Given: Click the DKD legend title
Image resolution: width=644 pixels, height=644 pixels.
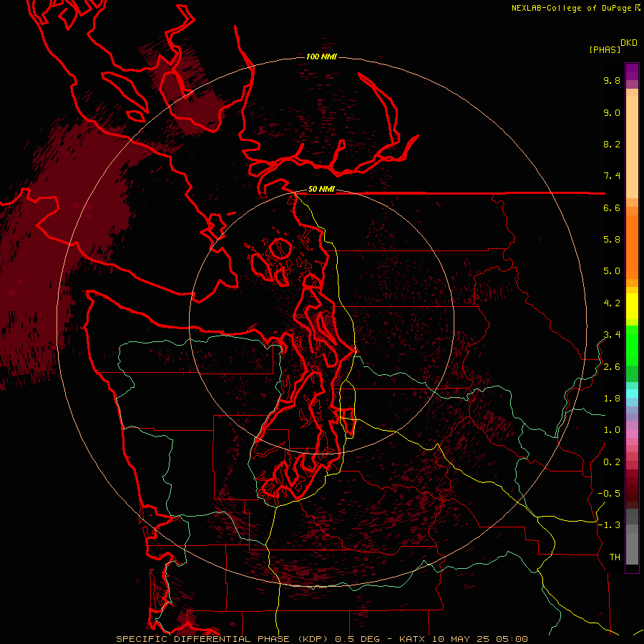Looking at the screenshot, I should tap(629, 43).
